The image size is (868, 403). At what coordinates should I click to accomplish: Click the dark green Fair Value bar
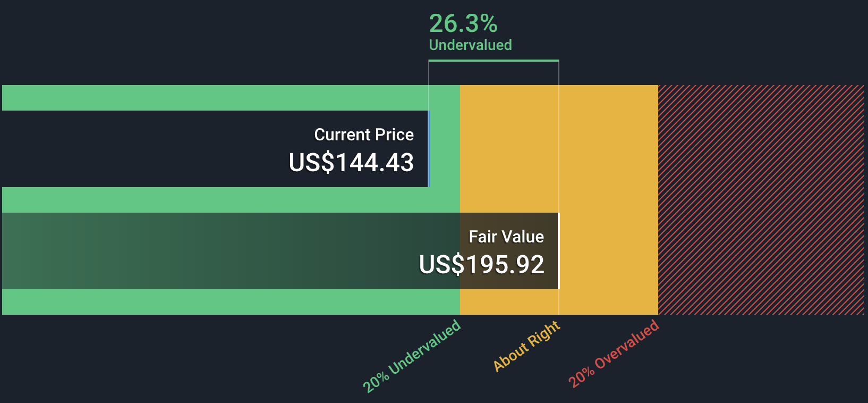tap(212, 251)
